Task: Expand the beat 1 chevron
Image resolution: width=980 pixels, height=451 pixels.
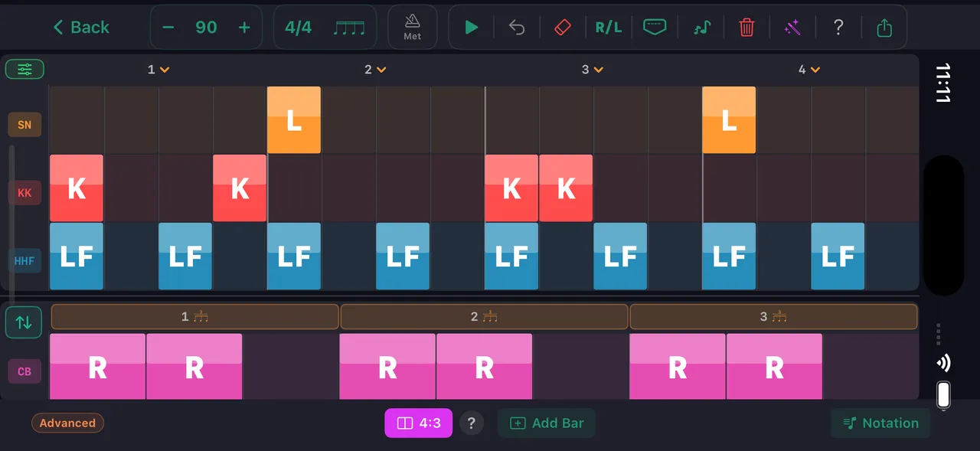Action: [x=165, y=70]
